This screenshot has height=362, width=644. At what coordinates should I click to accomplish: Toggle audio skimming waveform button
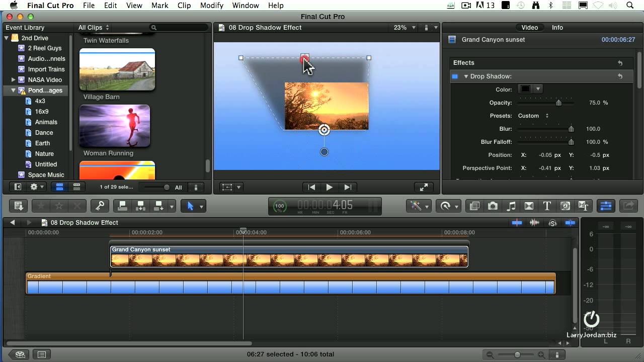pos(534,223)
